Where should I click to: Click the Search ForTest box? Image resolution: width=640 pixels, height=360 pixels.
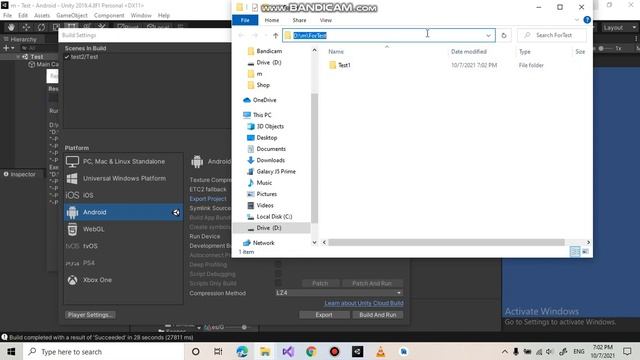pyautogui.click(x=552, y=36)
